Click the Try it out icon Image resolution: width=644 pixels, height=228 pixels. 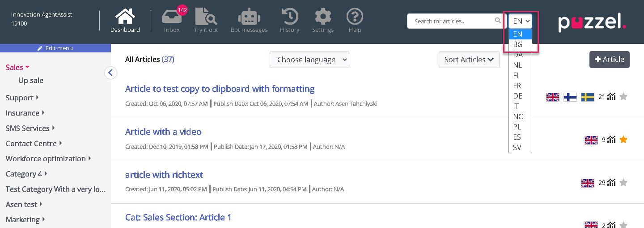pos(206,18)
